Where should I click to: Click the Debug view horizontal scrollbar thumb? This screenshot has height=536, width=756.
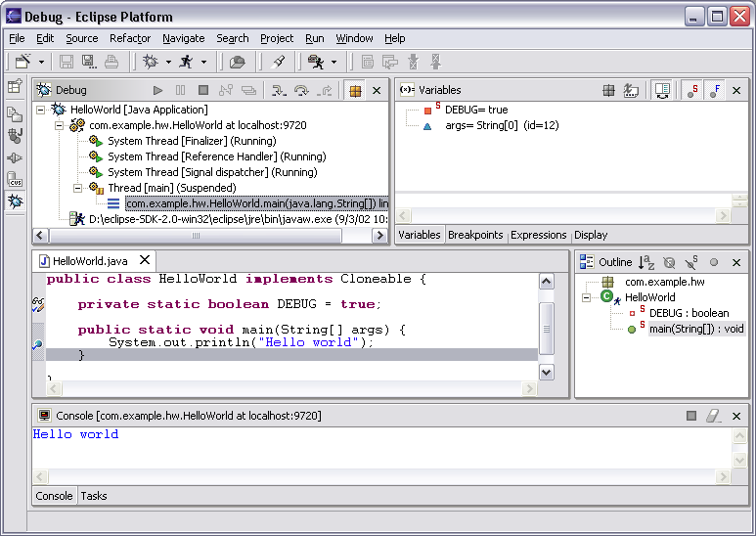pos(196,235)
